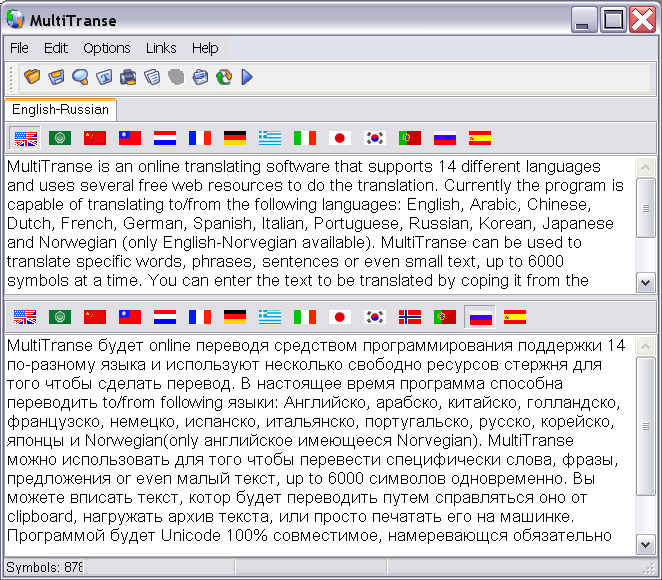Click the green-orange circular arrows icon

(x=224, y=77)
